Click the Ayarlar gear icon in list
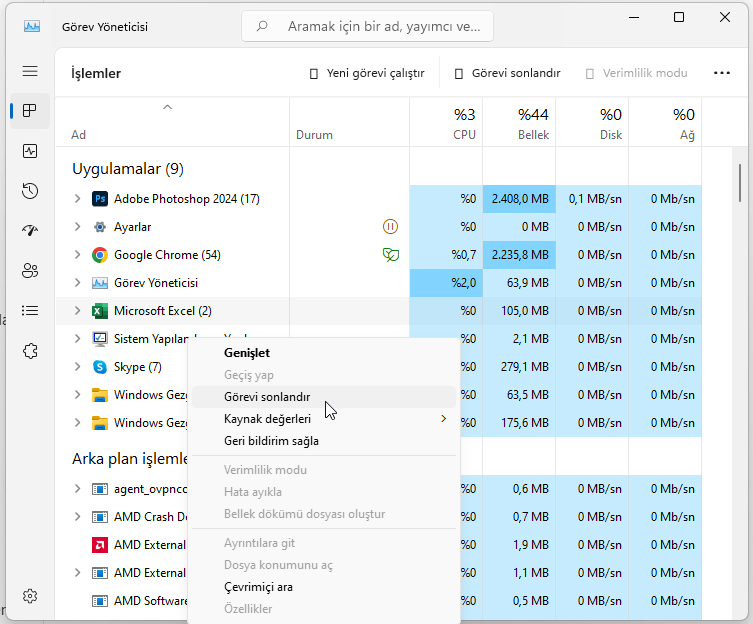Screen dimensions: 753x624 (x=99, y=227)
